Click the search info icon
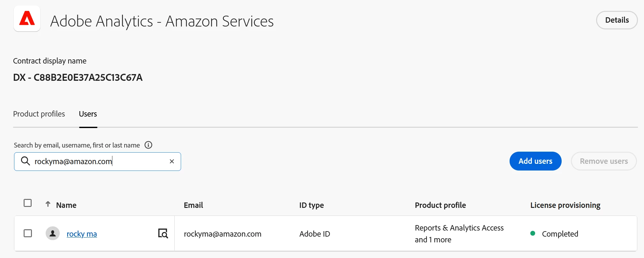 point(148,145)
